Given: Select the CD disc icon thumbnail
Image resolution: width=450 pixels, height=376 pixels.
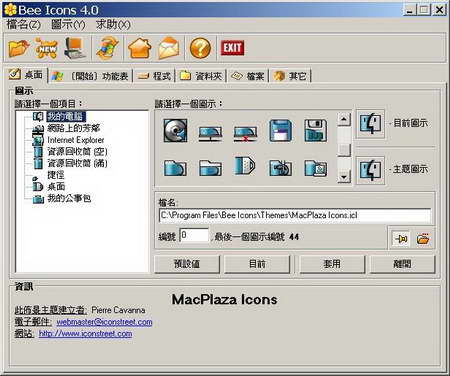Looking at the screenshot, I should [175, 131].
